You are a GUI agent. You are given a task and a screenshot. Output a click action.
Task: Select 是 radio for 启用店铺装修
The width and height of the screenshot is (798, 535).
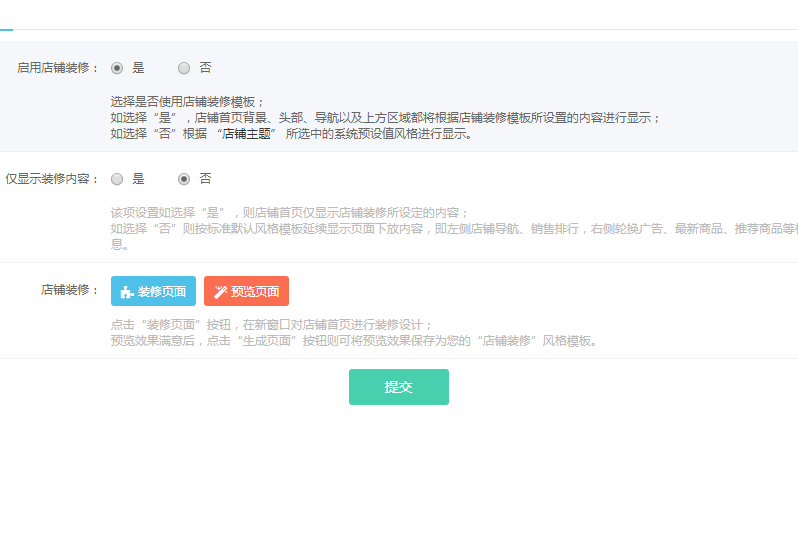117,68
